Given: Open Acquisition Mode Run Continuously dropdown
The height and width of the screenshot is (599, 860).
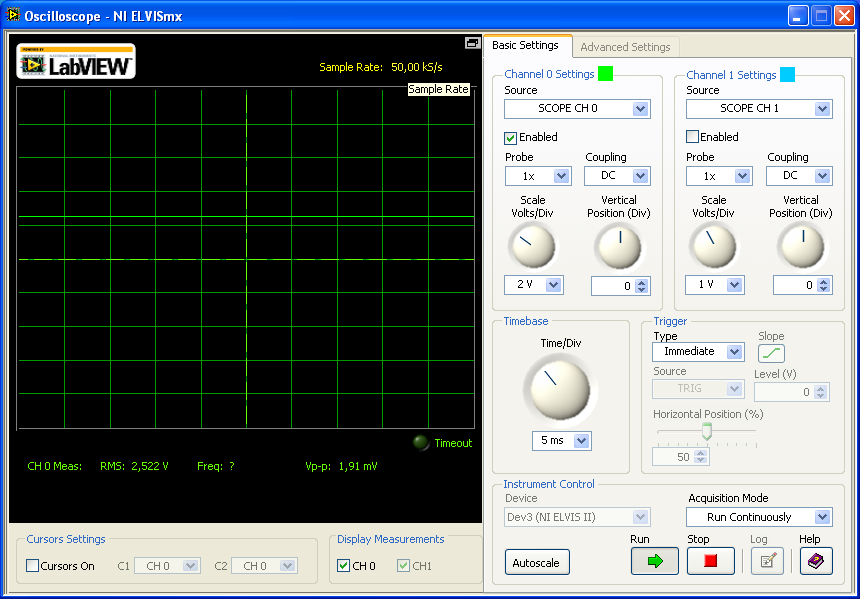Looking at the screenshot, I should 759,517.
